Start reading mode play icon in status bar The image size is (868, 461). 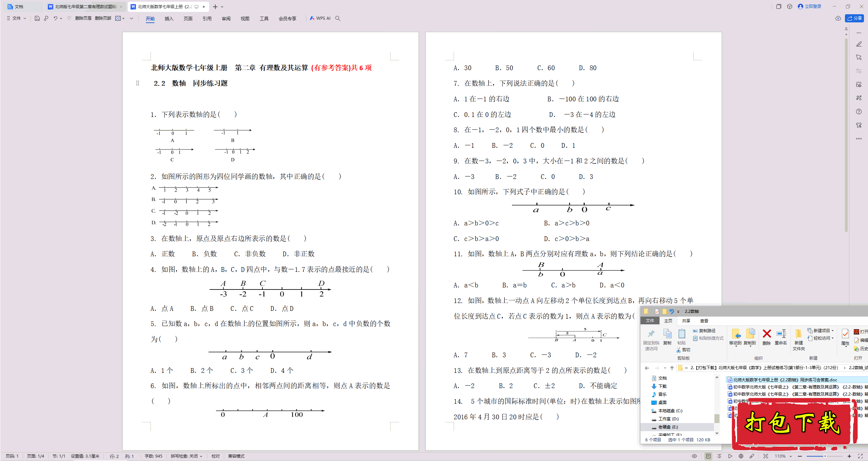click(730, 456)
